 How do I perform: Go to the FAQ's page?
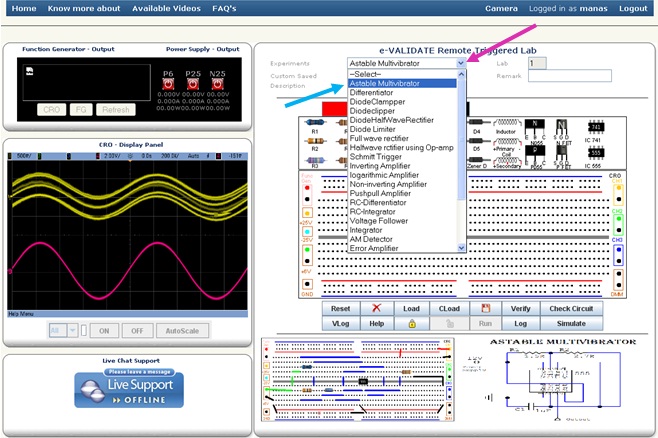coord(224,8)
